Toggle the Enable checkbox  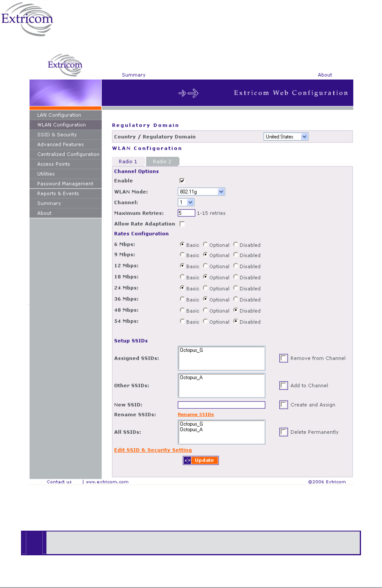[x=182, y=181]
